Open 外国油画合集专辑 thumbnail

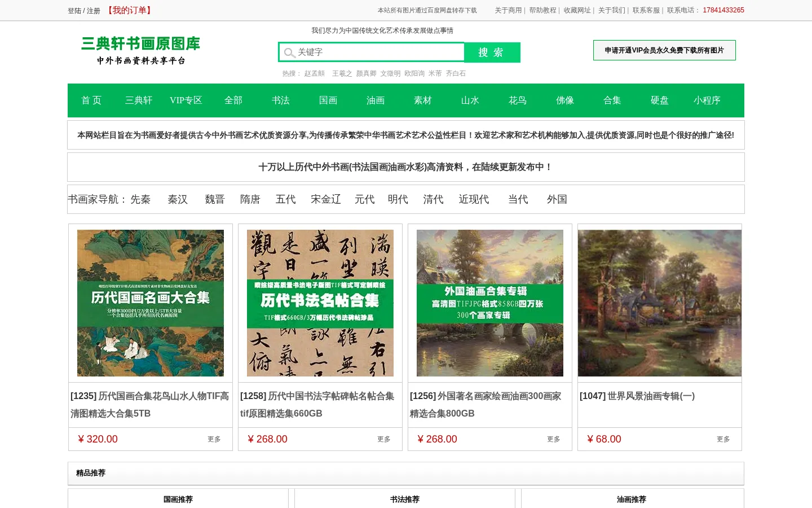click(x=490, y=303)
